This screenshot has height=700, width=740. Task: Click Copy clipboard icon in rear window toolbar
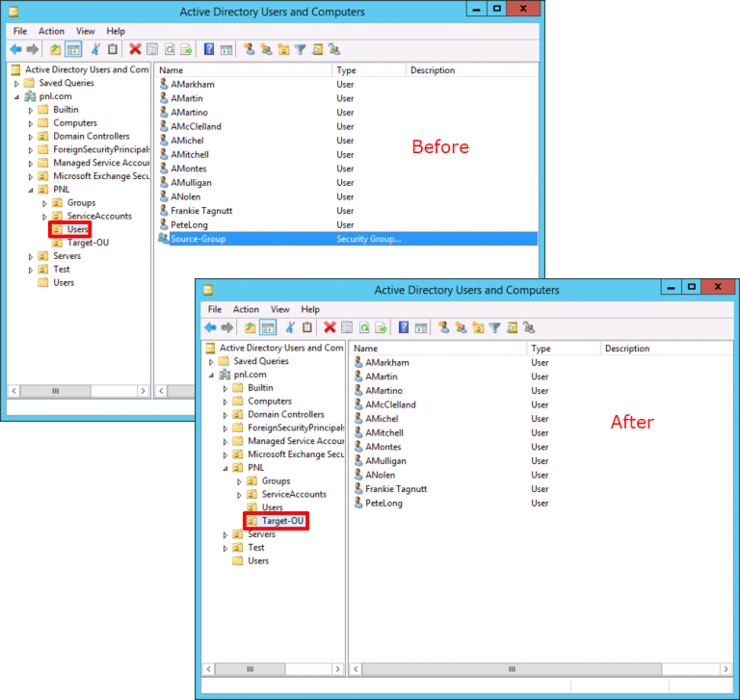click(x=113, y=49)
